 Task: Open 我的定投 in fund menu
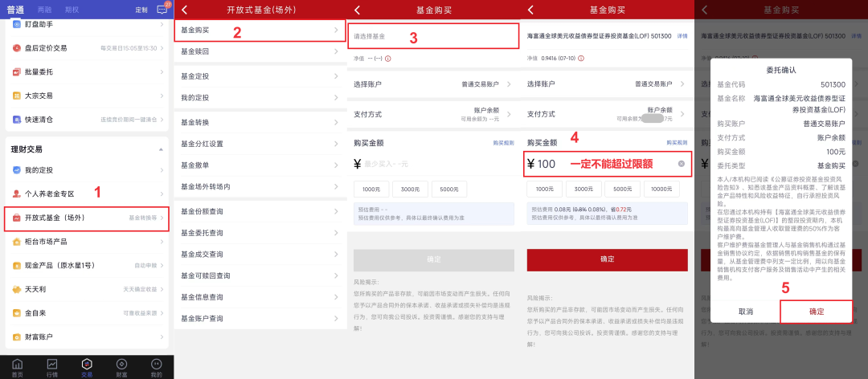pos(260,98)
